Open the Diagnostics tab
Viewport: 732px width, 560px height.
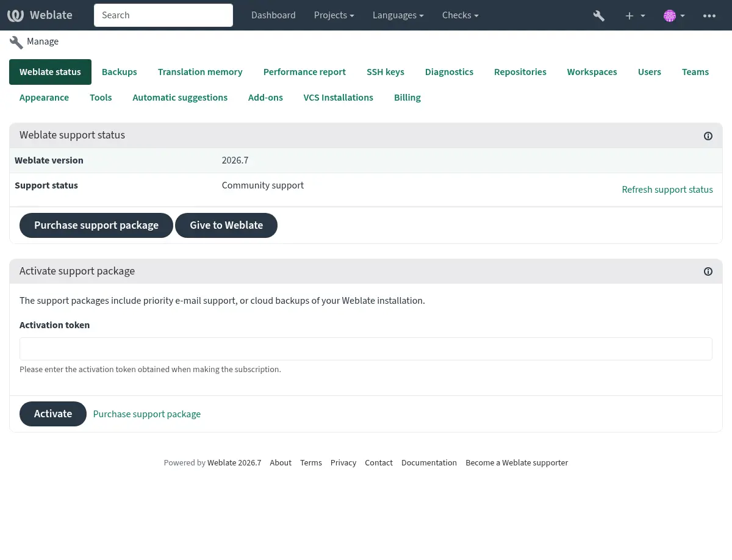(x=449, y=72)
